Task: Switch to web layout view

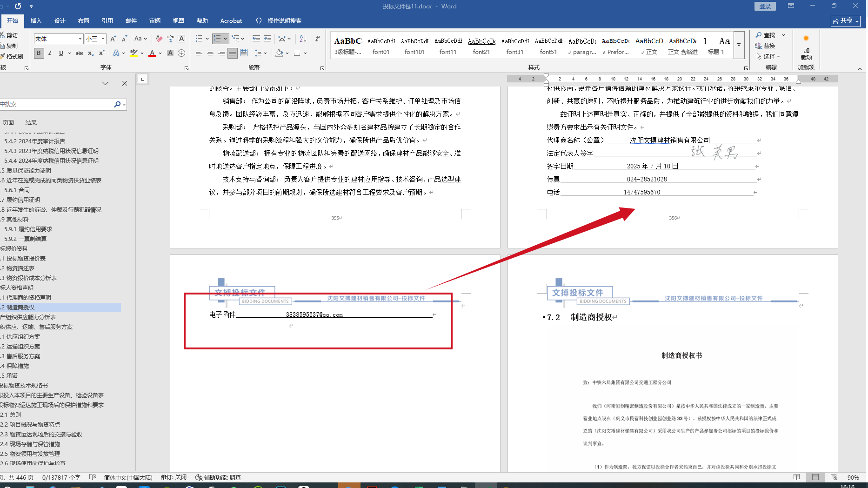Action: (x=834, y=477)
